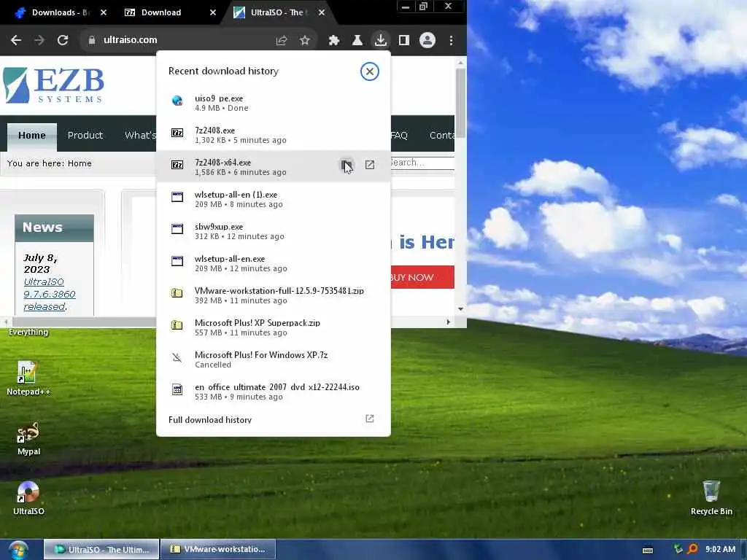747x560 pixels.
Task: Switch to the VMware-workstation taskbar button
Action: click(218, 549)
